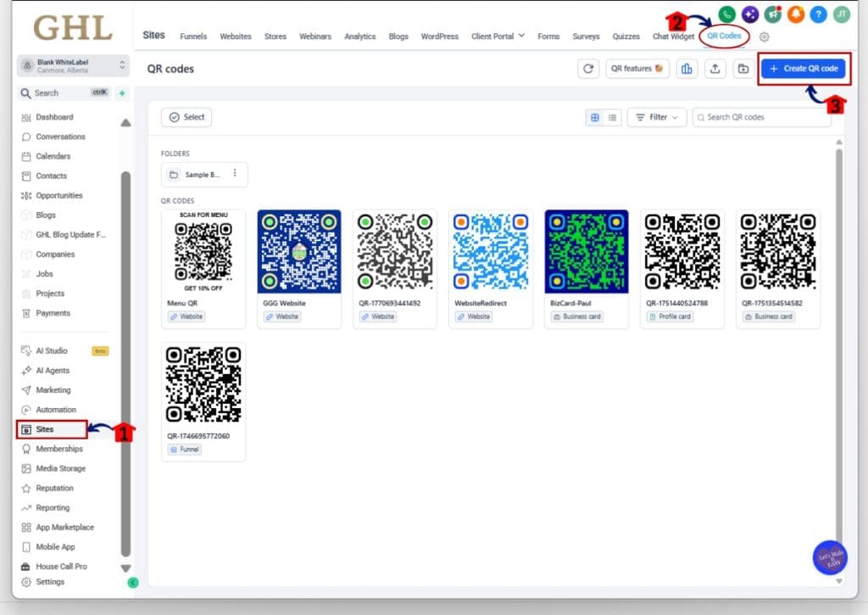Click the create new folder icon
Image resolution: width=868 pixels, height=615 pixels.
tap(743, 69)
